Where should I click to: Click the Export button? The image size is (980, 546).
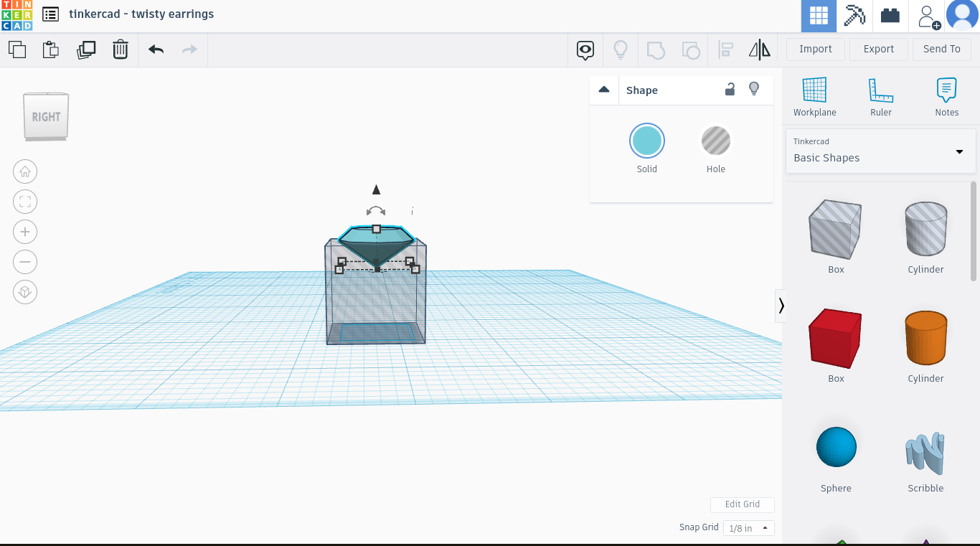tap(878, 49)
